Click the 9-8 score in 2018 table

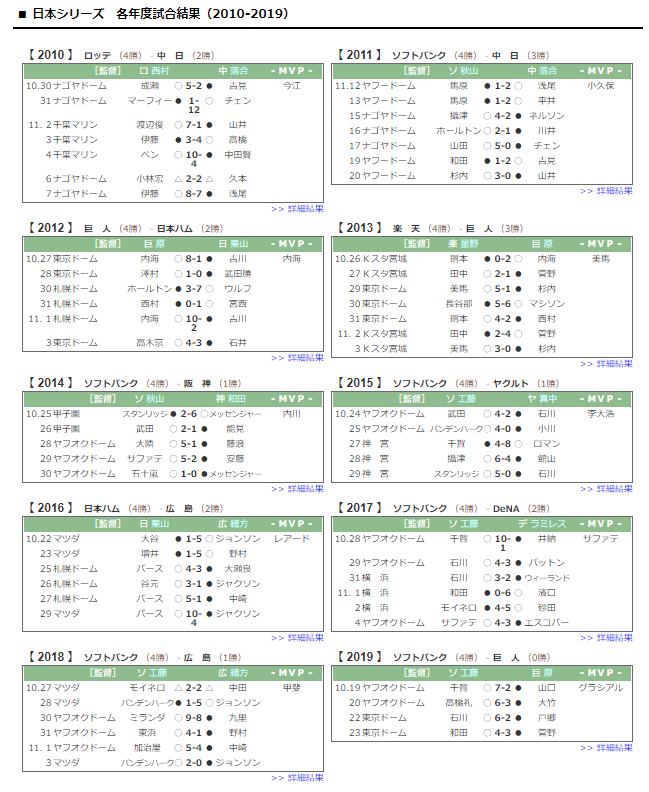click(193, 718)
